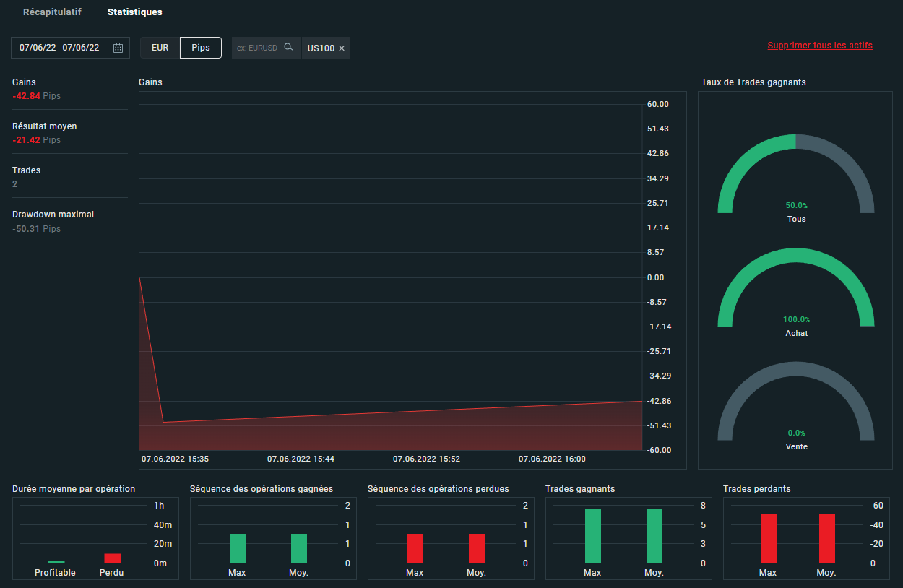Select the Pips unit toggle

point(201,48)
